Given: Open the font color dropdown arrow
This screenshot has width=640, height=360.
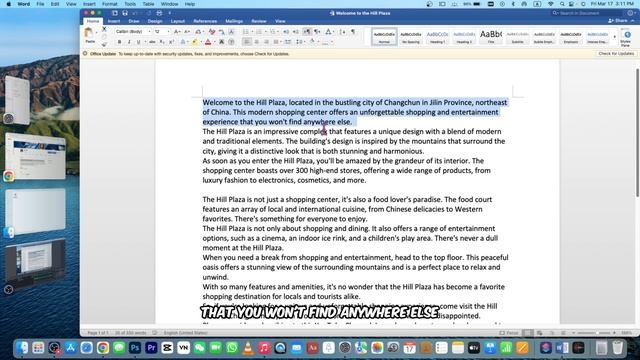Looking at the screenshot, I should (x=214, y=42).
